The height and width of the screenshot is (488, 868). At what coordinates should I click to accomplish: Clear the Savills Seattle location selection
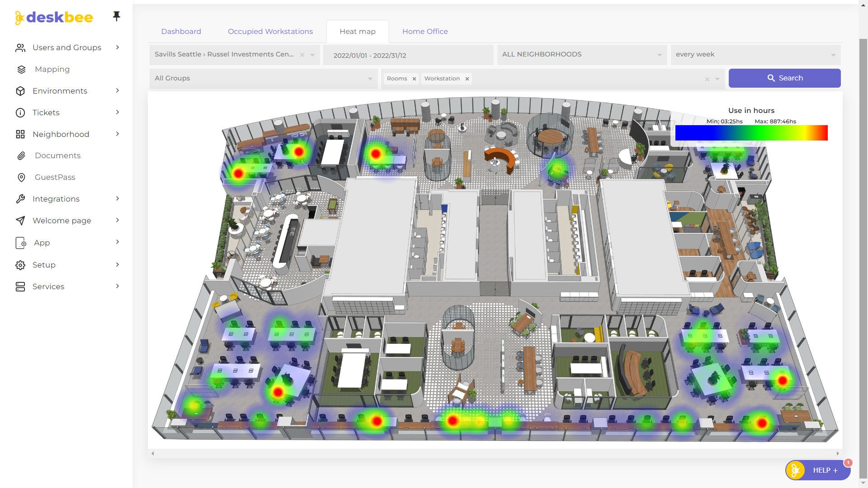pos(302,55)
